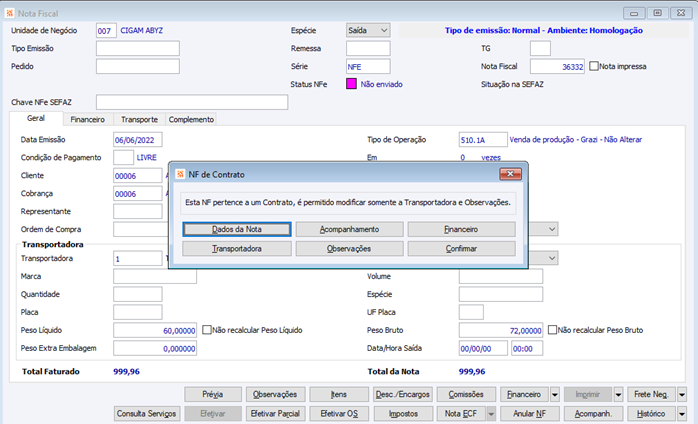Switch to the Financeiro tab
Image resolution: width=698 pixels, height=424 pixels.
coord(88,119)
